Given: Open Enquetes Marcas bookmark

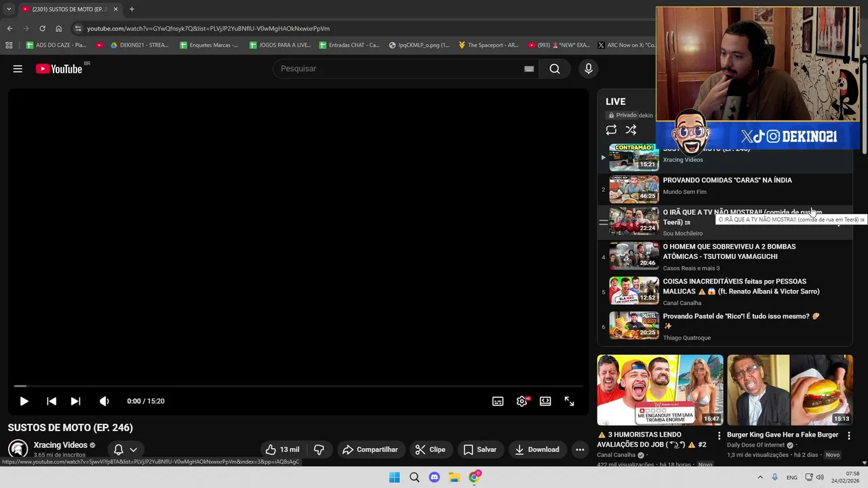Looking at the screenshot, I should 209,45.
